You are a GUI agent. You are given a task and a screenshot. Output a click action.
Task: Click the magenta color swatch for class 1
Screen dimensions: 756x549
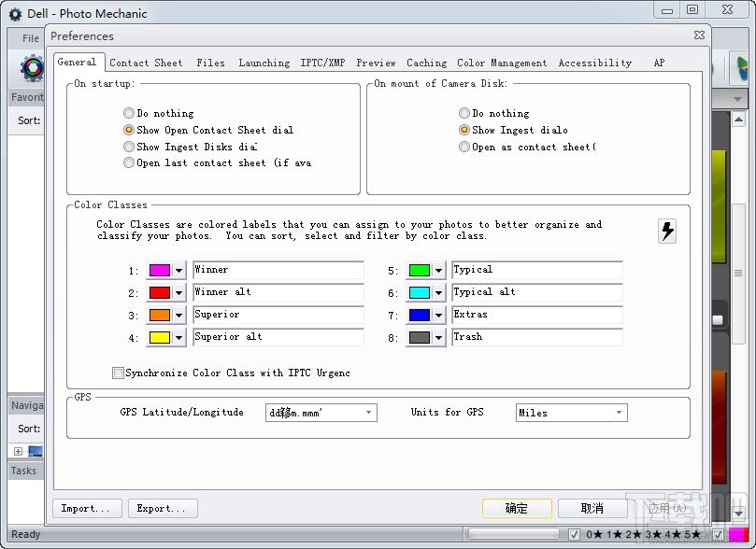point(160,270)
